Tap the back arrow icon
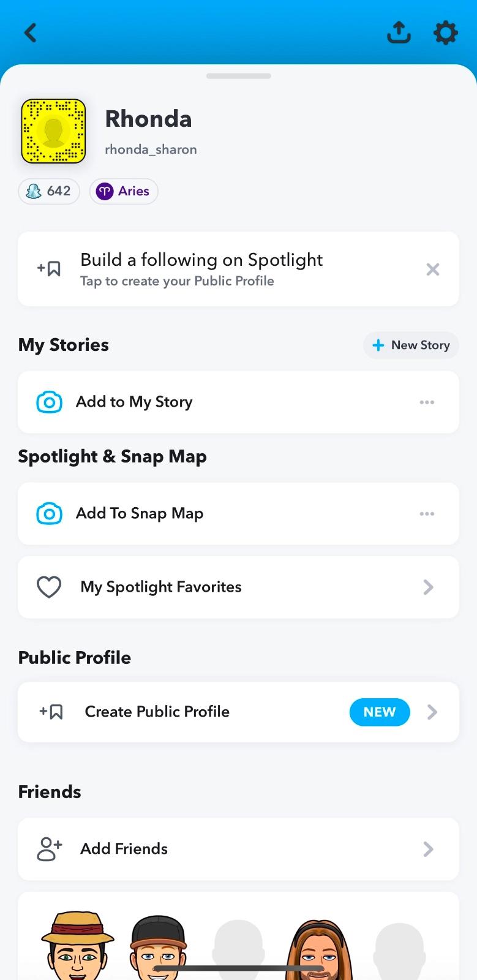The height and width of the screenshot is (980, 477). point(31,32)
